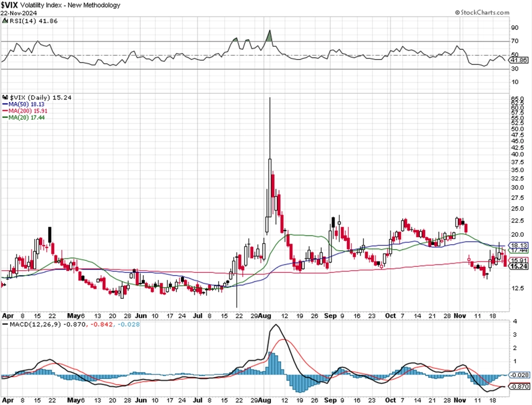
Task: Click the MACD histogram -0.028 tag
Action: [519, 375]
